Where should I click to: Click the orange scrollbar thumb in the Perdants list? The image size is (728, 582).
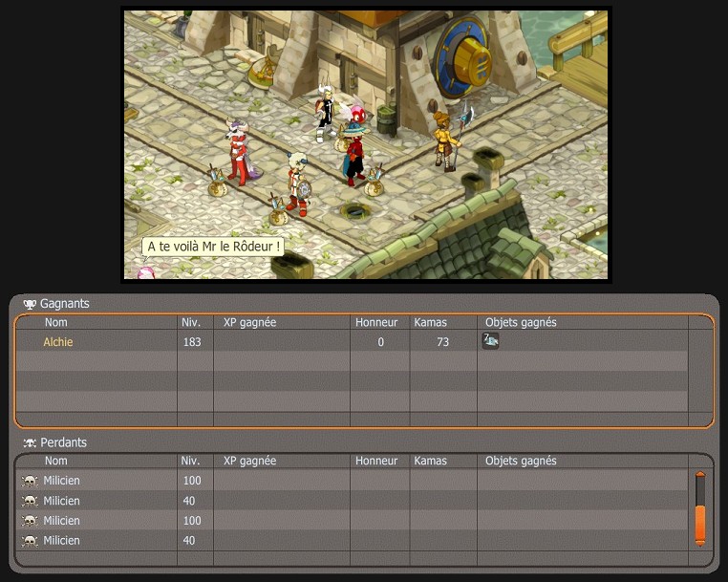[700, 523]
